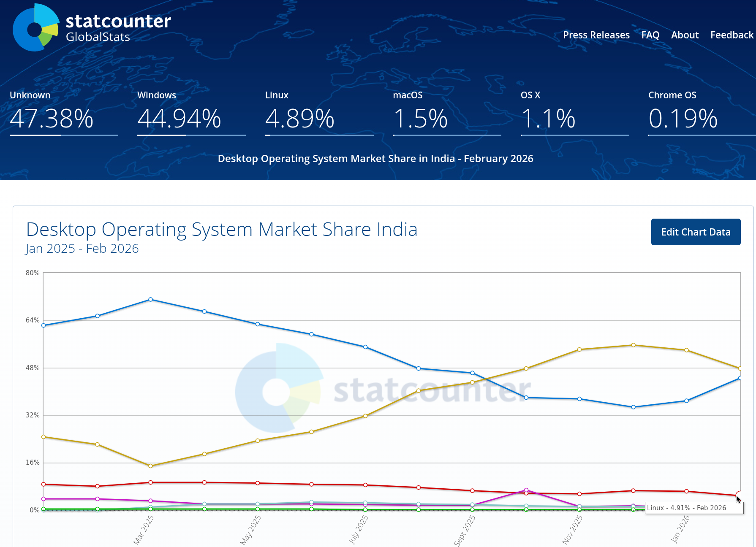Click the blue Windows line's March 2025 peak point
The image size is (756, 547).
point(151,300)
